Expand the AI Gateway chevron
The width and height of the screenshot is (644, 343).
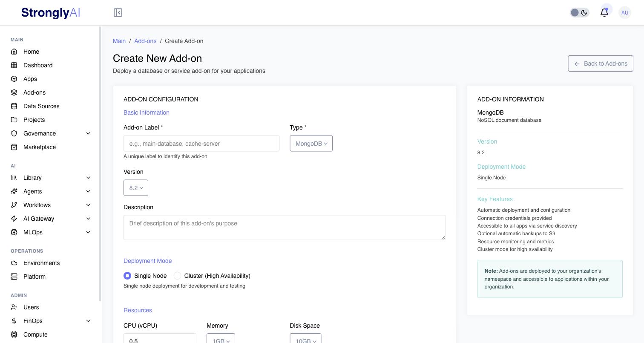88,219
